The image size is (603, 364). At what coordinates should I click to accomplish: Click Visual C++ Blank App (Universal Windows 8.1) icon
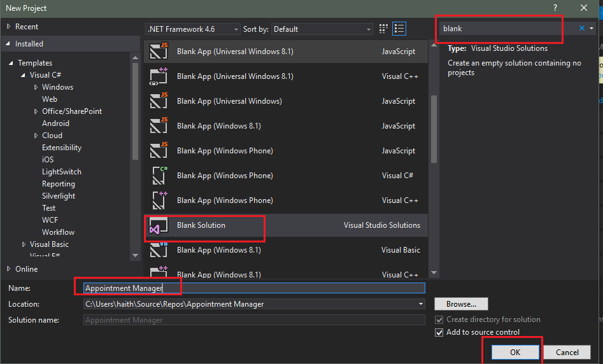point(159,76)
